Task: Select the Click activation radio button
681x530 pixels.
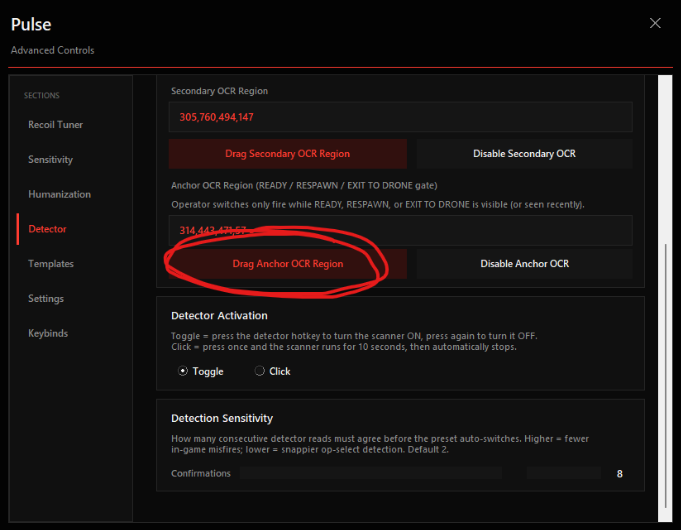Action: pos(259,371)
